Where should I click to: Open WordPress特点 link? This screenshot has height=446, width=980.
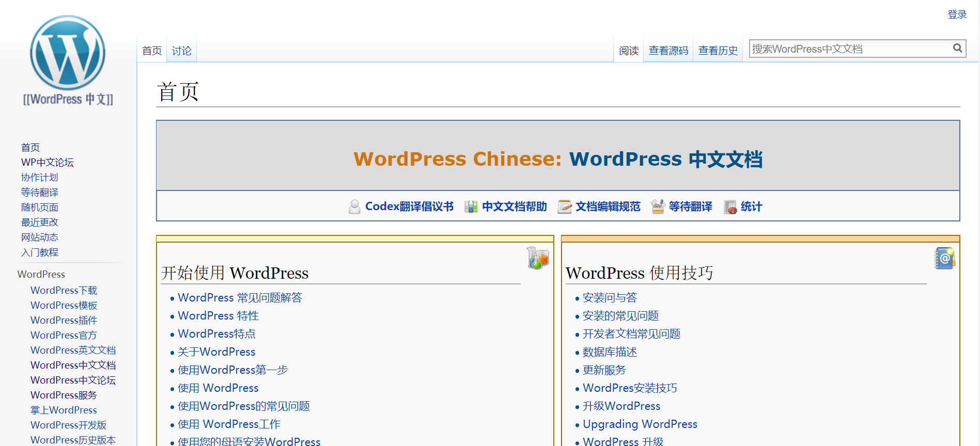pos(217,334)
